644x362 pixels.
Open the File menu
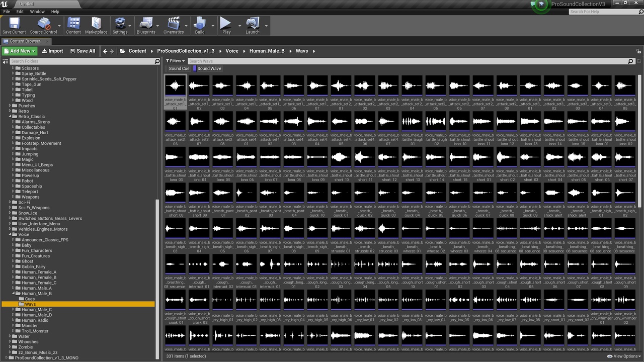(x=7, y=12)
